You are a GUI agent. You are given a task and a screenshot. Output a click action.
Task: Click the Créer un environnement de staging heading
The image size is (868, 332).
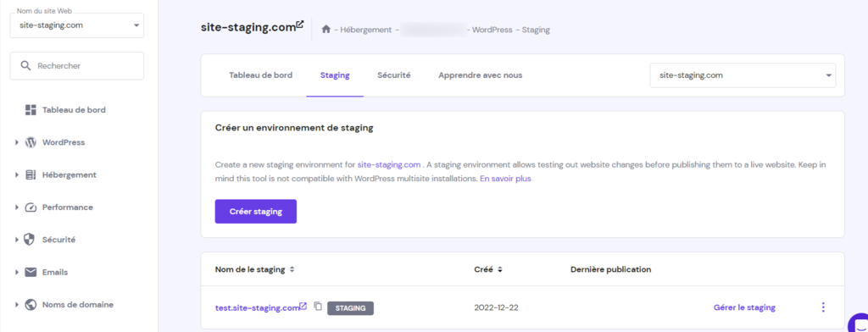coord(294,128)
